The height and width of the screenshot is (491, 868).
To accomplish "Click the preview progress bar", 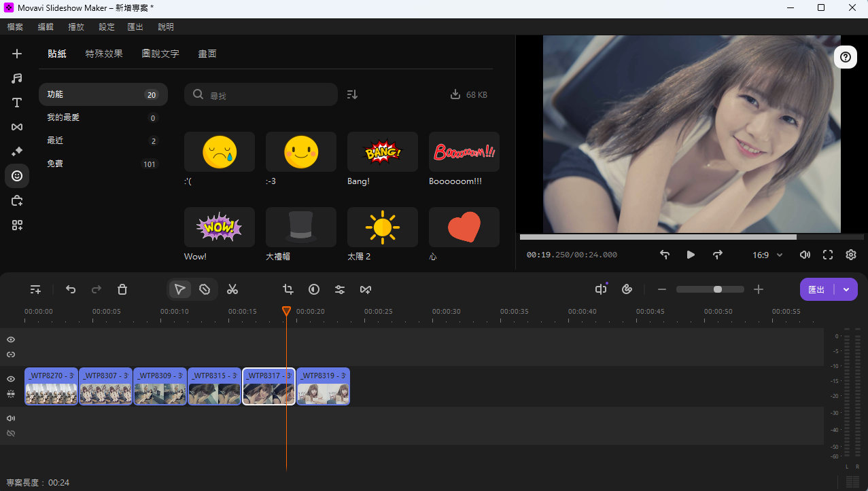I will (692, 237).
